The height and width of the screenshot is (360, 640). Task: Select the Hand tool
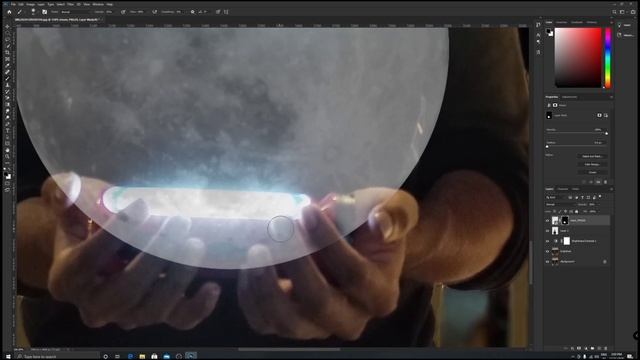point(7,150)
